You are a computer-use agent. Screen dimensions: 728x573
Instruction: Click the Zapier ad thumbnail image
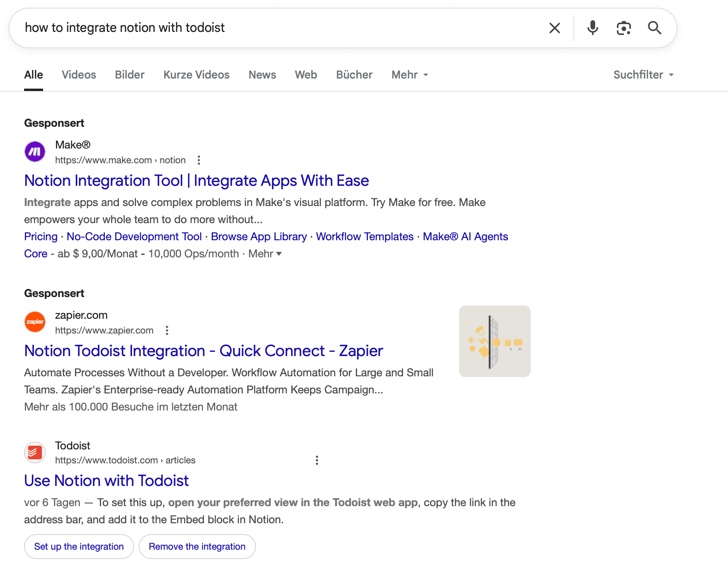pos(495,341)
